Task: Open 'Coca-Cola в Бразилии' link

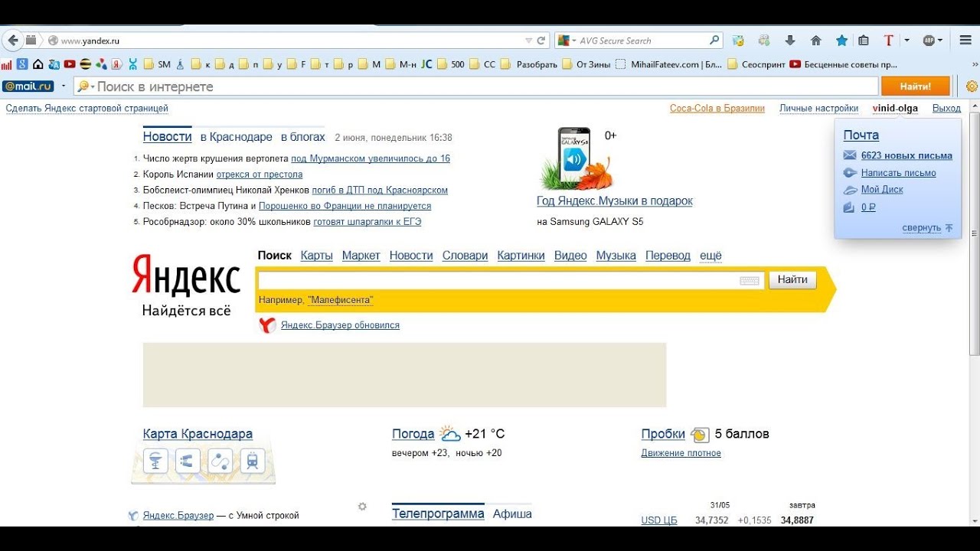Action: coord(717,109)
